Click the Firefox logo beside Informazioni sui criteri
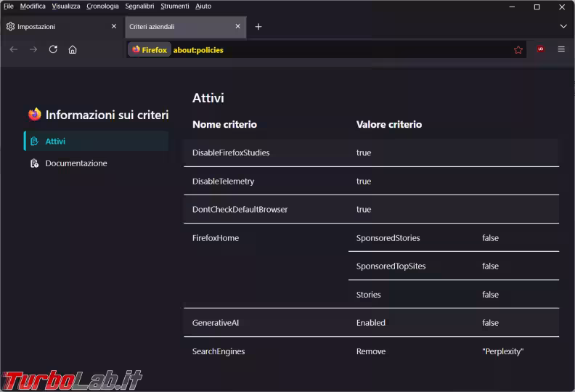575x392 pixels. coord(35,115)
